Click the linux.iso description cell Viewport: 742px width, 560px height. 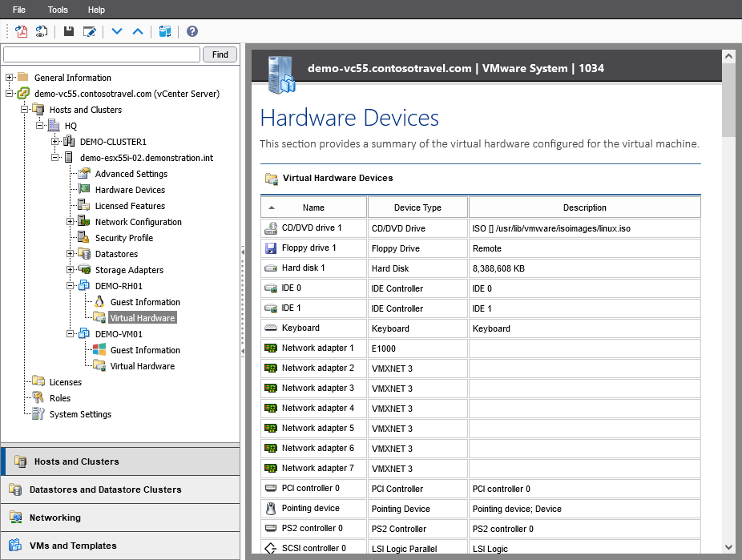(x=584, y=228)
